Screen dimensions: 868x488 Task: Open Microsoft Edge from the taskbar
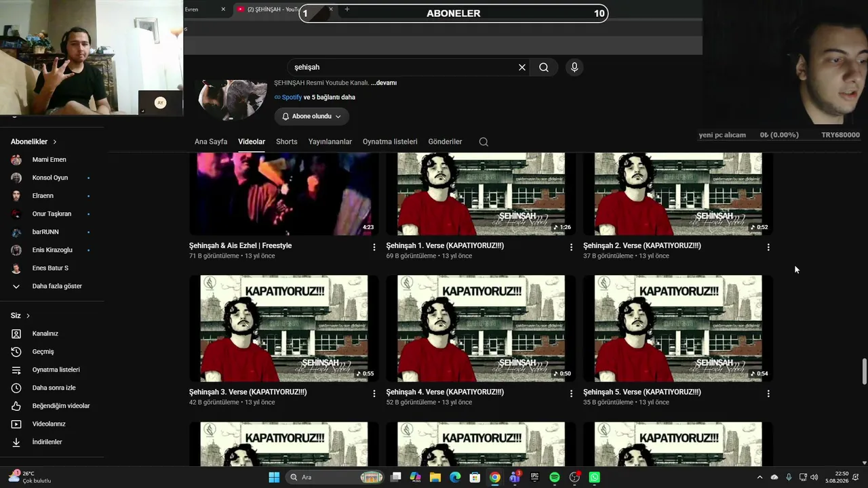[x=455, y=477]
